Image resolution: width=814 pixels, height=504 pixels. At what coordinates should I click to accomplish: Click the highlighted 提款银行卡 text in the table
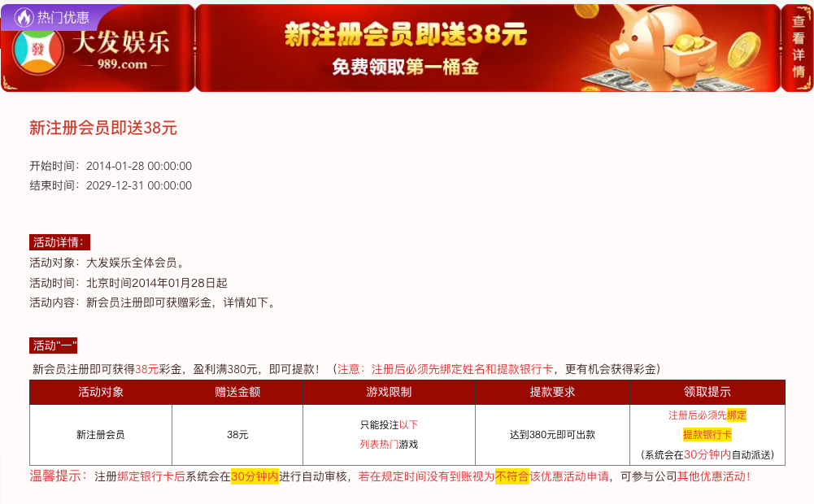[x=707, y=435]
